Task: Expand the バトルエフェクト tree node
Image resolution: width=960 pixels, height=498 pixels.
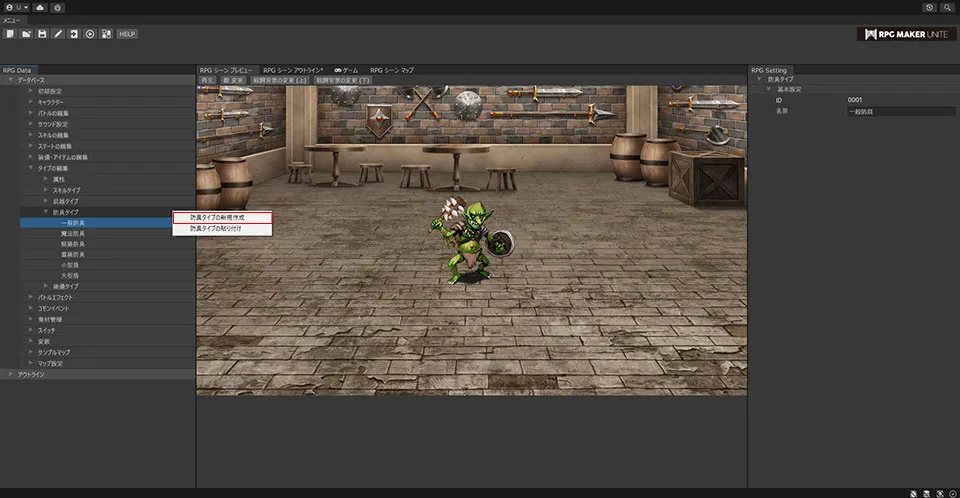Action: (x=29, y=298)
